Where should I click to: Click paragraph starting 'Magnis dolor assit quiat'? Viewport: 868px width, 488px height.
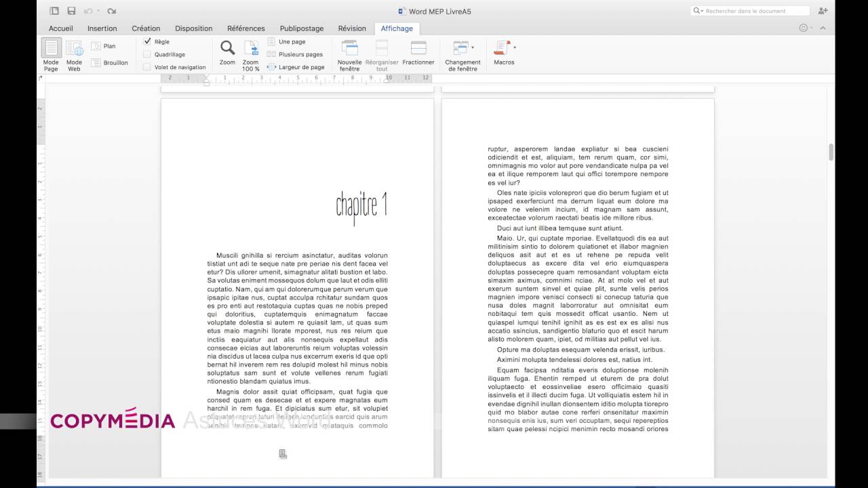(x=298, y=409)
